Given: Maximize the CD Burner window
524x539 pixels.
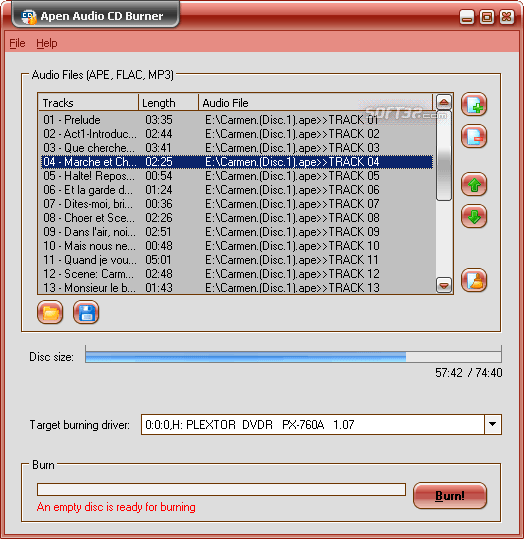Looking at the screenshot, I should click(487, 17).
